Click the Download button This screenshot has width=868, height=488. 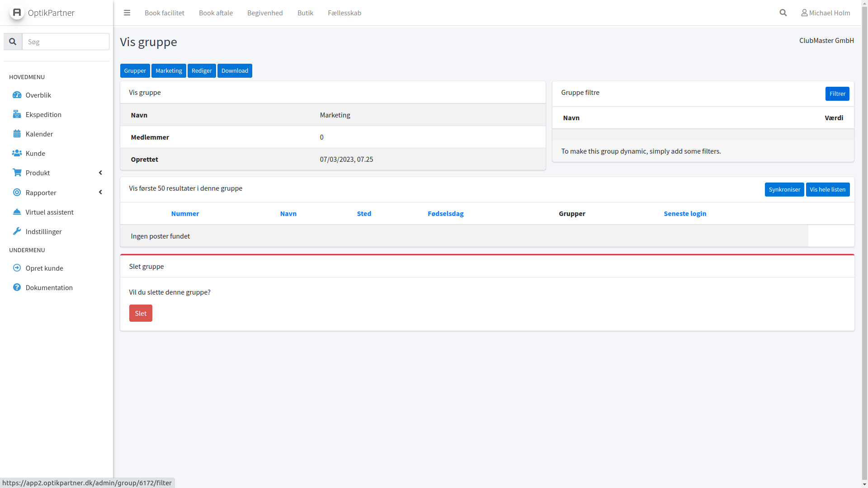pos(235,70)
